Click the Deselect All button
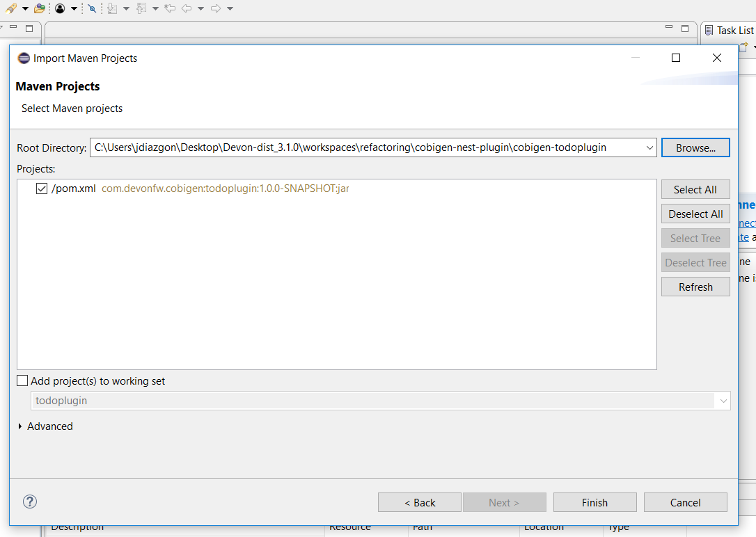 pos(695,214)
